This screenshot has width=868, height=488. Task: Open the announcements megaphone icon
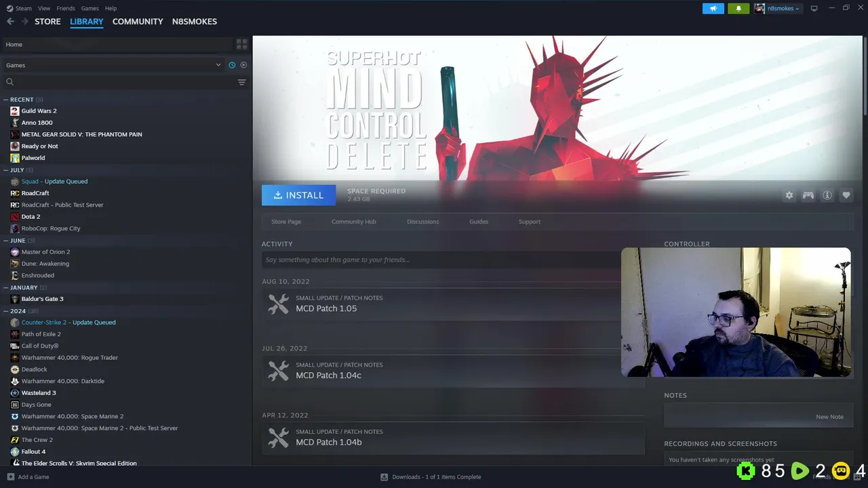pyautogui.click(x=713, y=8)
